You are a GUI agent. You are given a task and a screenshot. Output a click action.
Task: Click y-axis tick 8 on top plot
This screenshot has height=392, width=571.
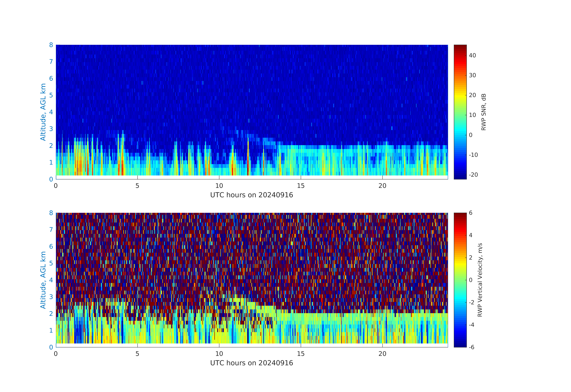pos(51,45)
